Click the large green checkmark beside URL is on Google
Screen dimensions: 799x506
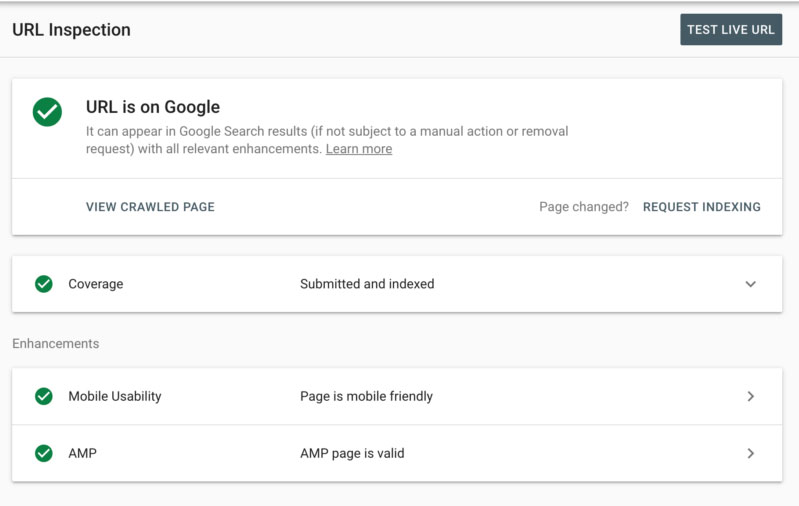point(47,112)
